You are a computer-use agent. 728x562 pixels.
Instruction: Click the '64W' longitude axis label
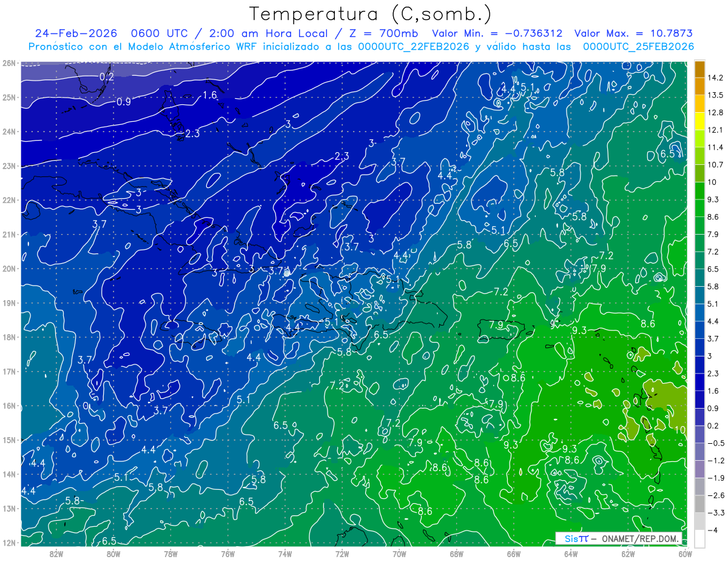(570, 554)
